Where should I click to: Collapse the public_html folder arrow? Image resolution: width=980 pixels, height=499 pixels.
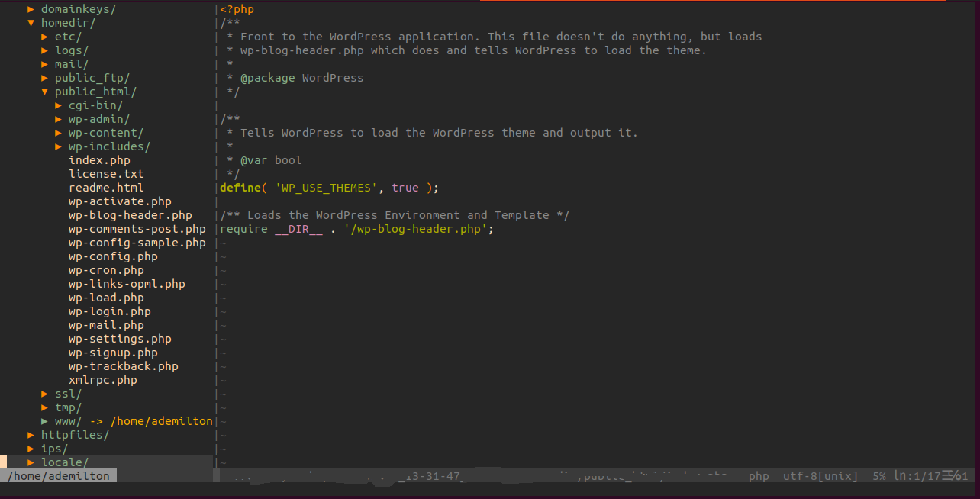pyautogui.click(x=45, y=92)
